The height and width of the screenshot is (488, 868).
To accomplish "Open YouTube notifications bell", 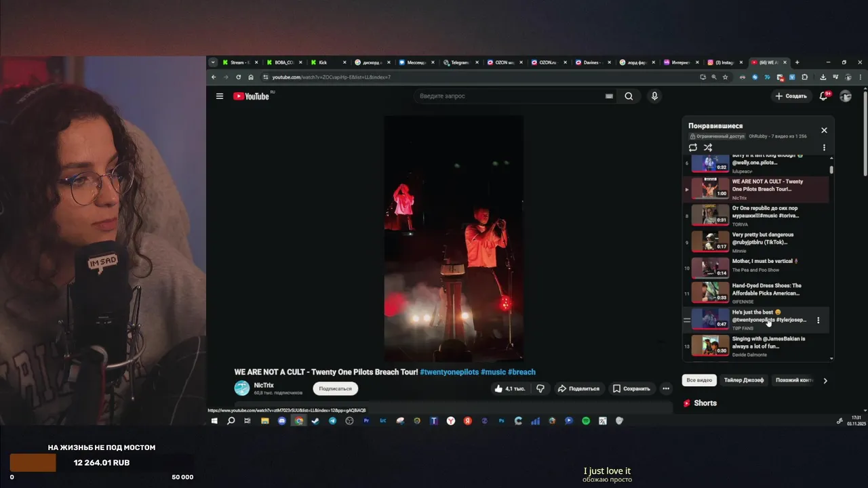I will coord(823,96).
